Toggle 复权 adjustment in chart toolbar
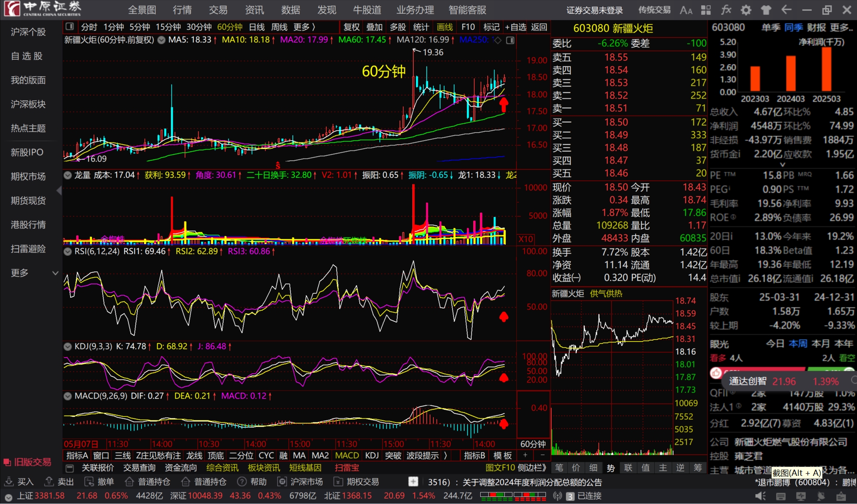The image size is (857, 504). click(x=351, y=27)
